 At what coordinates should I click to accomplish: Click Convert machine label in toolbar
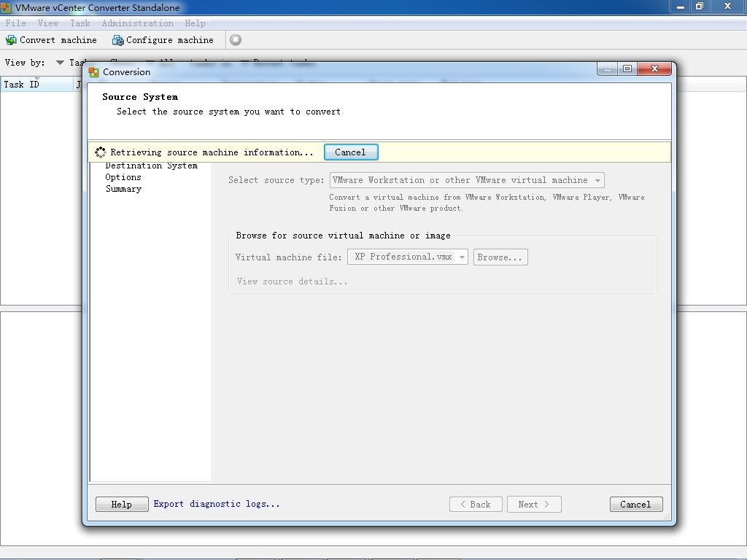pyautogui.click(x=58, y=41)
